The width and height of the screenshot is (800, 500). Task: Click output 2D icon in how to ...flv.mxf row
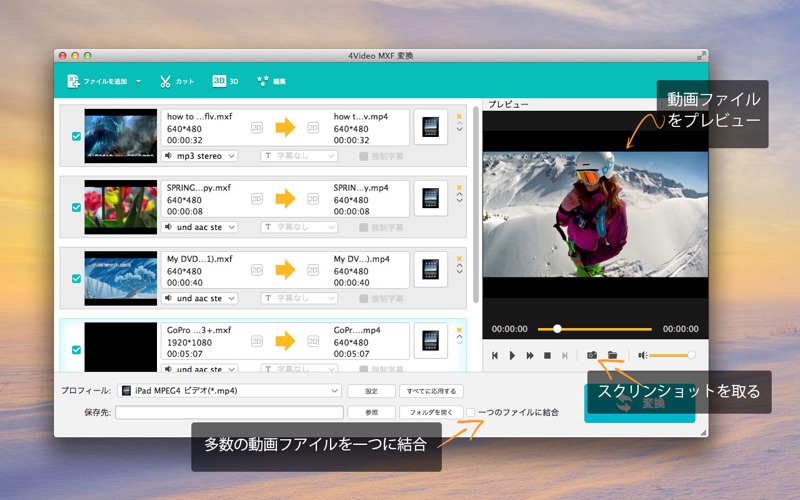tap(313, 128)
